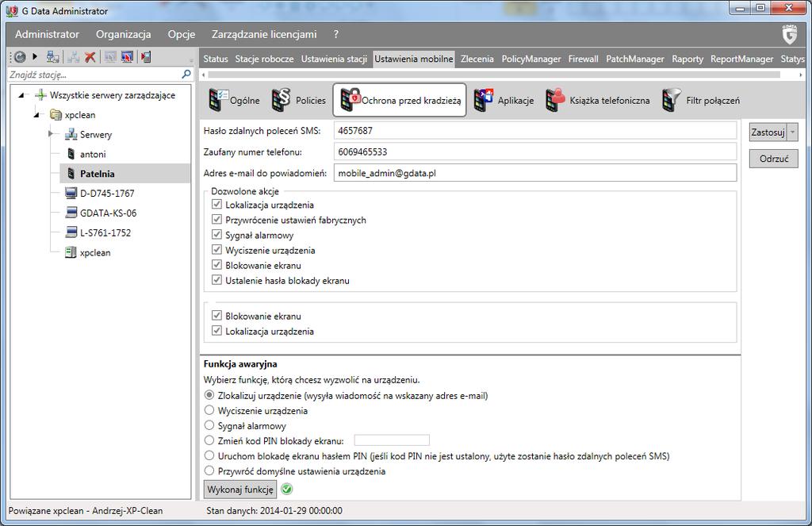Open the Aplikacje section
The width and height of the screenshot is (812, 526).
point(504,100)
